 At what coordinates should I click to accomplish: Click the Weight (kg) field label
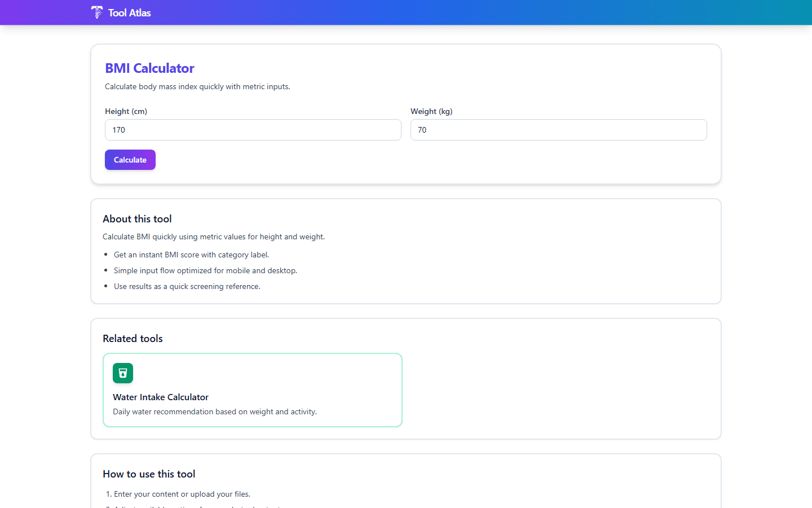[x=431, y=111]
